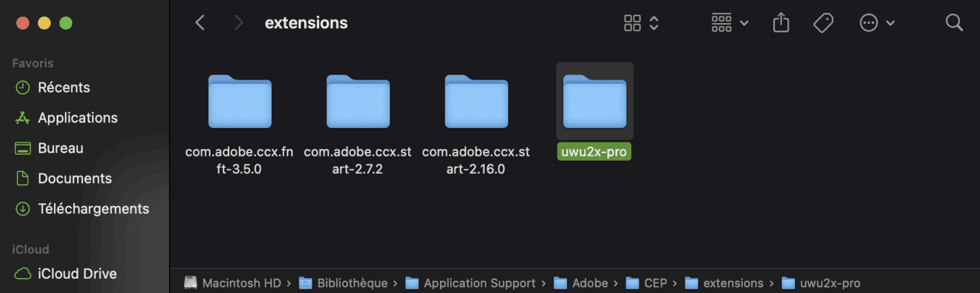Expand the grouping options chevron

coord(744,24)
